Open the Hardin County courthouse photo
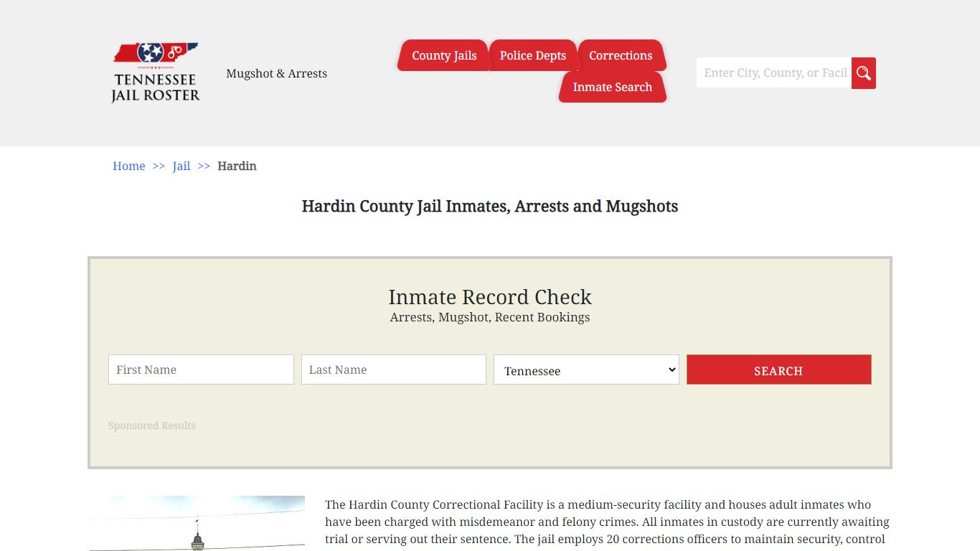The height and width of the screenshot is (551, 980). [x=197, y=523]
